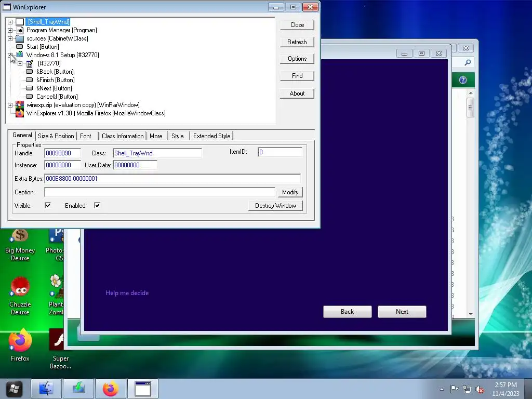Click the Start [Button] row icon
The image size is (532, 399).
point(20,46)
